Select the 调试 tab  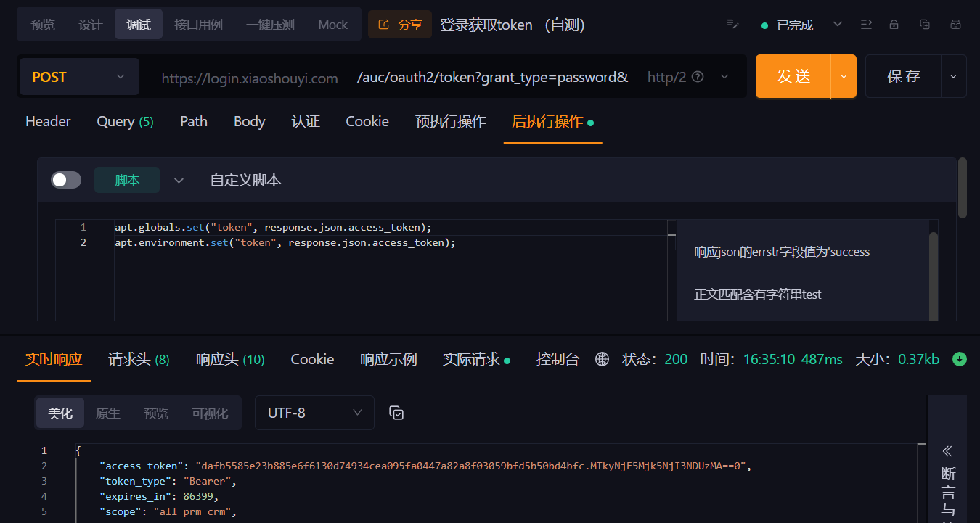pos(139,25)
